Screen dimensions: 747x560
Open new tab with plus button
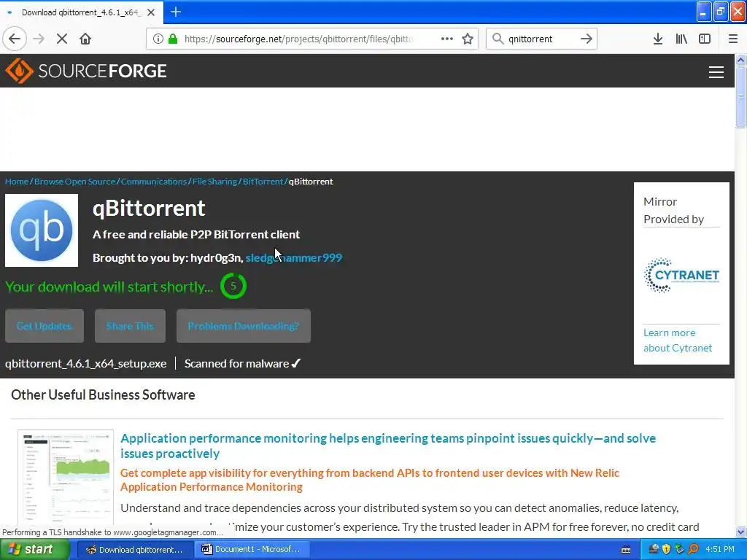point(176,12)
